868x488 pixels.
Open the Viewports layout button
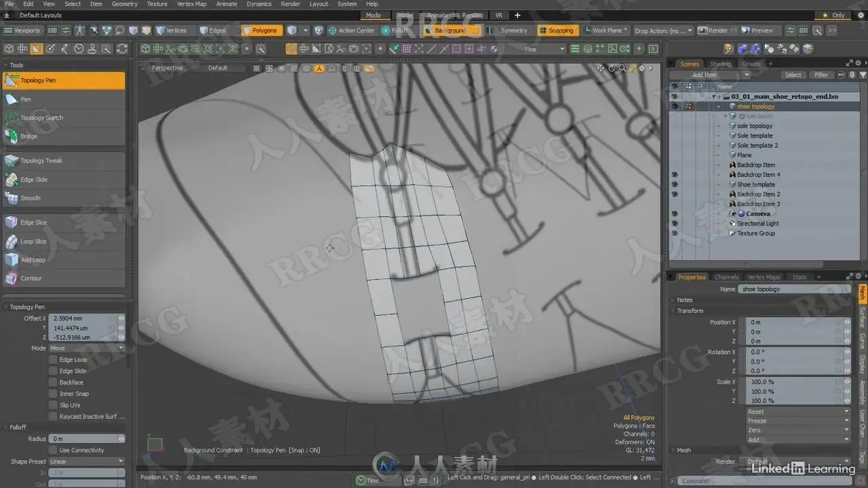(x=22, y=30)
